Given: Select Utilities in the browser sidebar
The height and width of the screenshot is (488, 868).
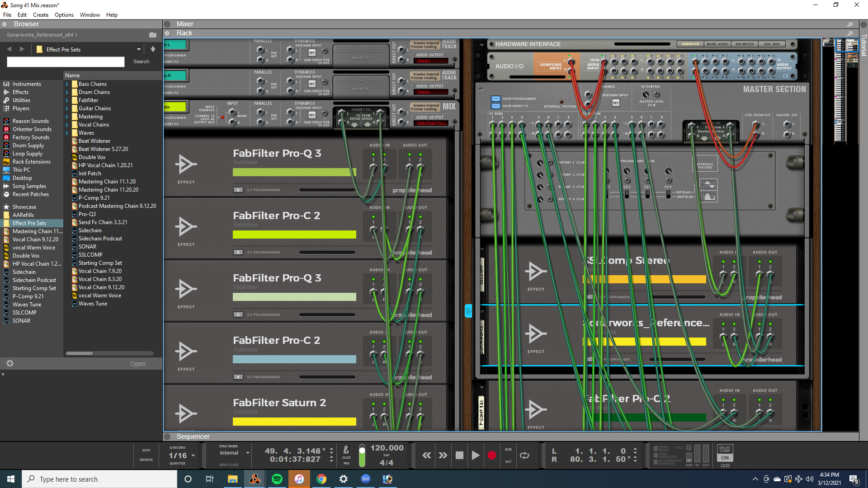Looking at the screenshot, I should tap(21, 100).
